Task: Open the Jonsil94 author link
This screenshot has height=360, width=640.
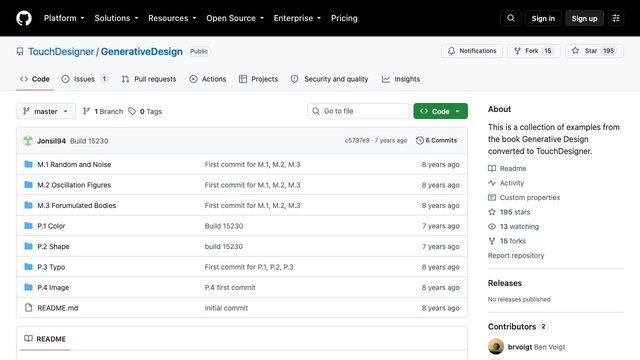Action: pos(51,141)
